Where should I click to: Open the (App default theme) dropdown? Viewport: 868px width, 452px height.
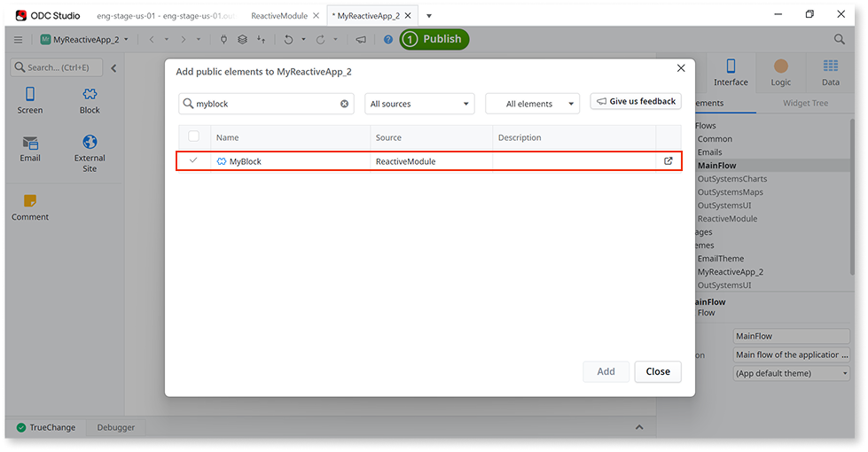[x=792, y=373]
